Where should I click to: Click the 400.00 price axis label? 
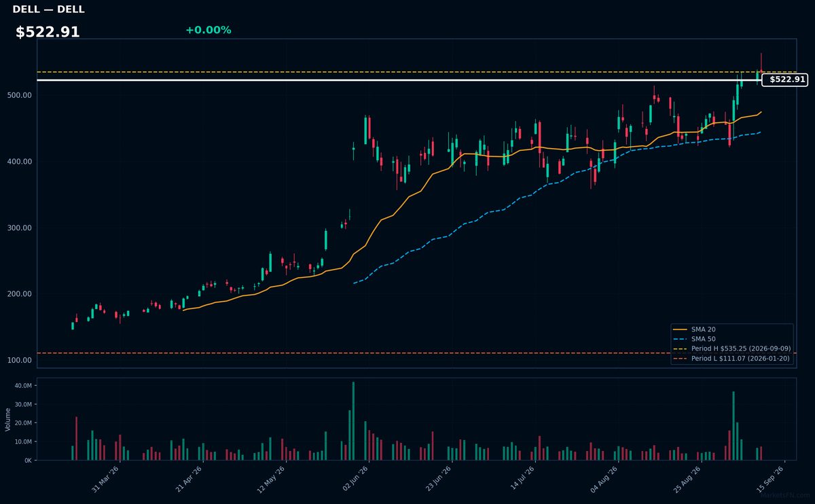click(x=21, y=162)
